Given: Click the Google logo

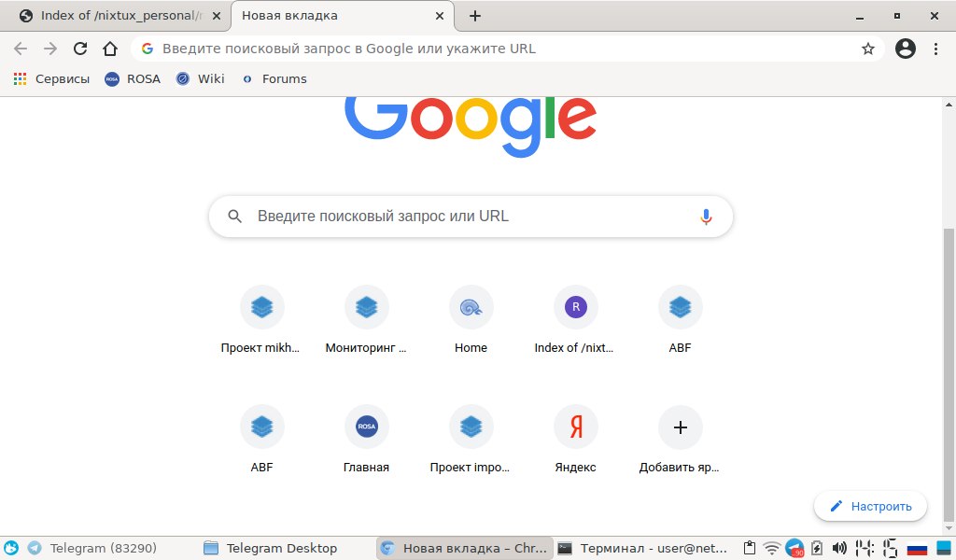Looking at the screenshot, I should tap(471, 125).
